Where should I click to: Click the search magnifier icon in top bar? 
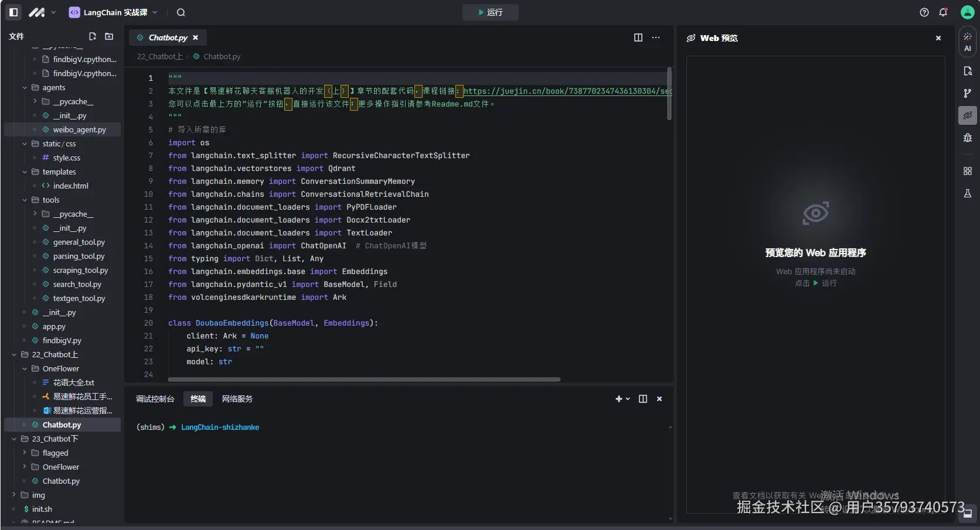[181, 12]
